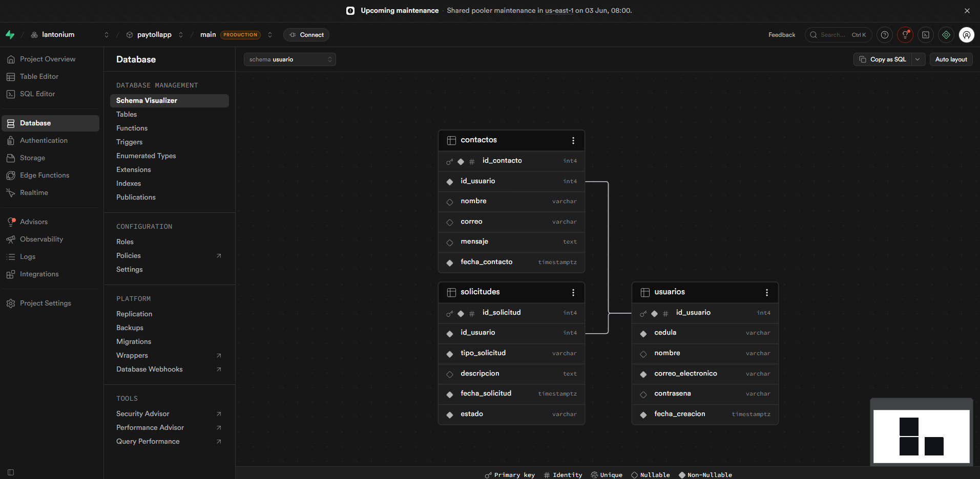Screen dimensions: 980x479
Task: Expand the main branch selector chevron
Action: 270,35
